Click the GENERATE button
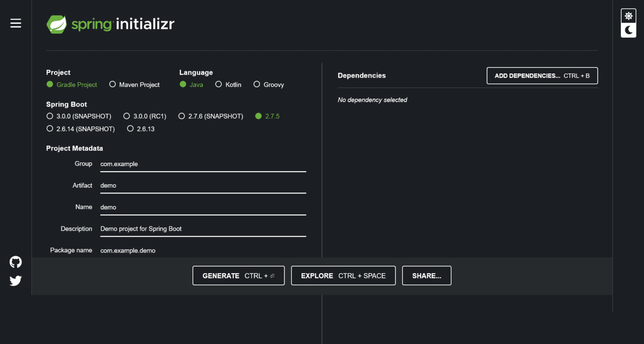The height and width of the screenshot is (344, 644). pos(238,276)
